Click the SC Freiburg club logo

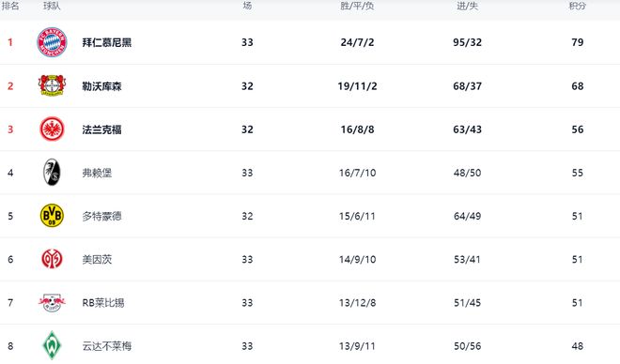[x=52, y=172]
